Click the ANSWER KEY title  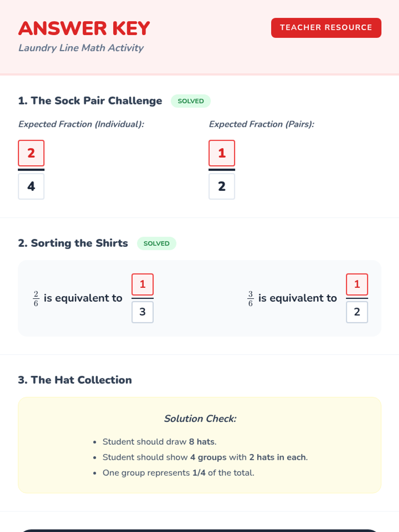coord(84,28)
